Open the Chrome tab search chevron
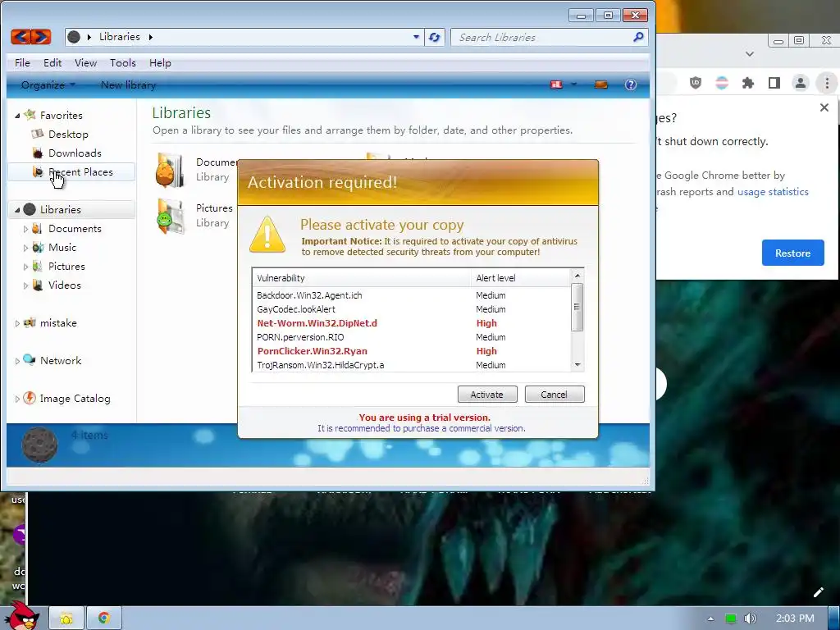840x630 pixels. tap(750, 53)
